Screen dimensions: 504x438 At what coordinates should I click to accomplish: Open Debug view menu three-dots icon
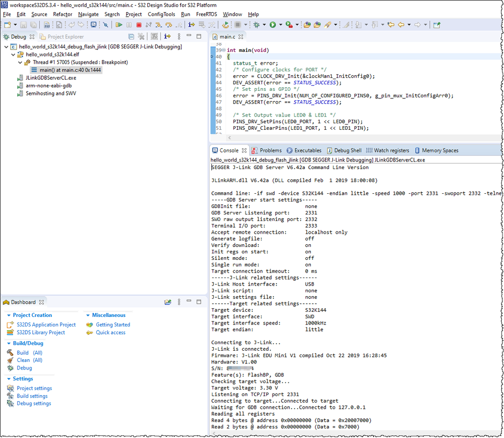179,36
